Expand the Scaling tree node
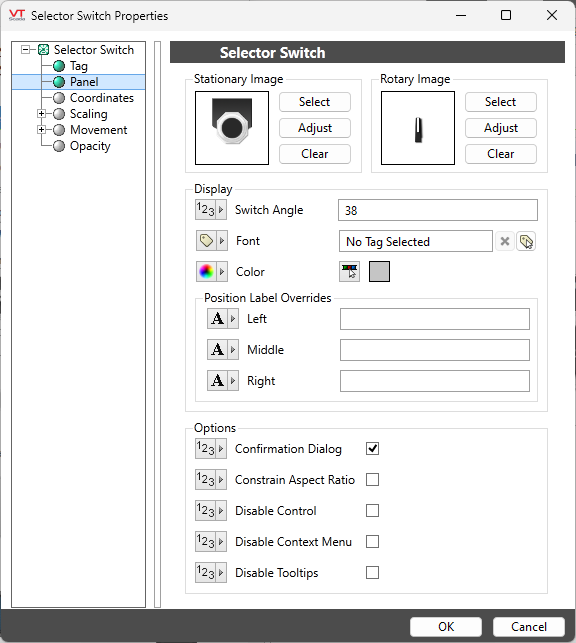 click(x=41, y=114)
